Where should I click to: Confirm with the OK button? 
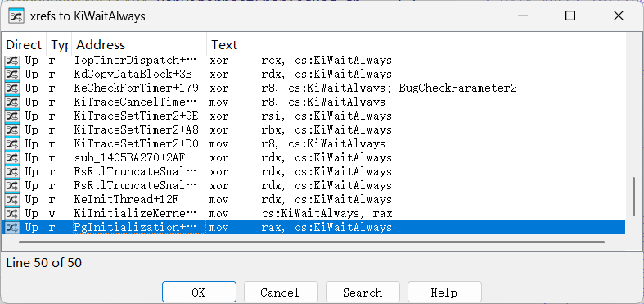point(199,293)
